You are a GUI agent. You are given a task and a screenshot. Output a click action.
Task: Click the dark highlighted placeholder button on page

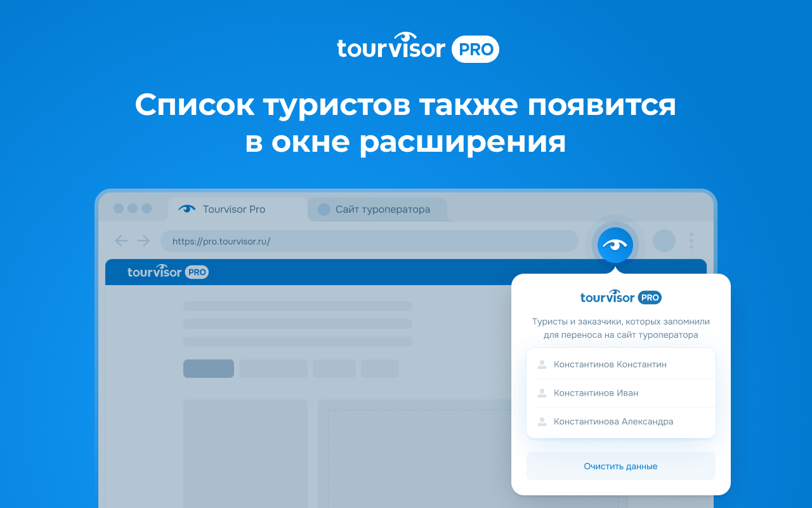click(209, 368)
